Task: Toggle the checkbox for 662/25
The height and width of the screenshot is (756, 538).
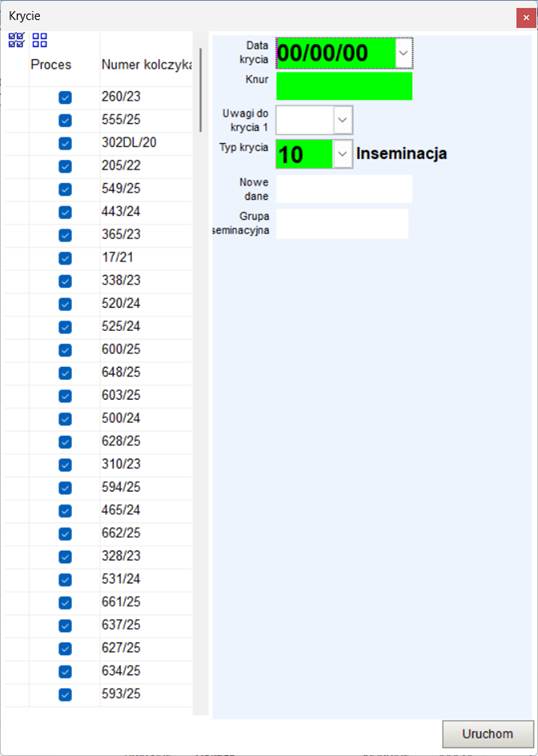Action: tap(65, 534)
